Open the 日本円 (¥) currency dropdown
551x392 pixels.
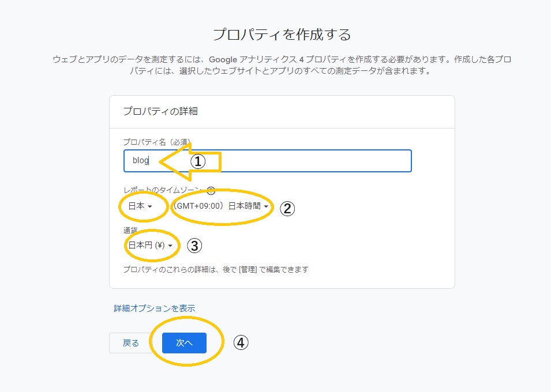pyautogui.click(x=150, y=246)
